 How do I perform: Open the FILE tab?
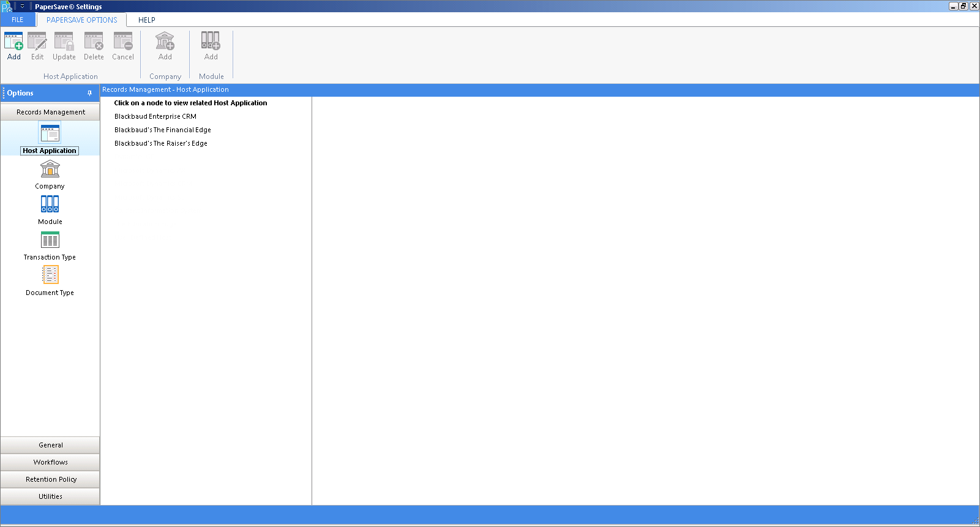pos(18,20)
